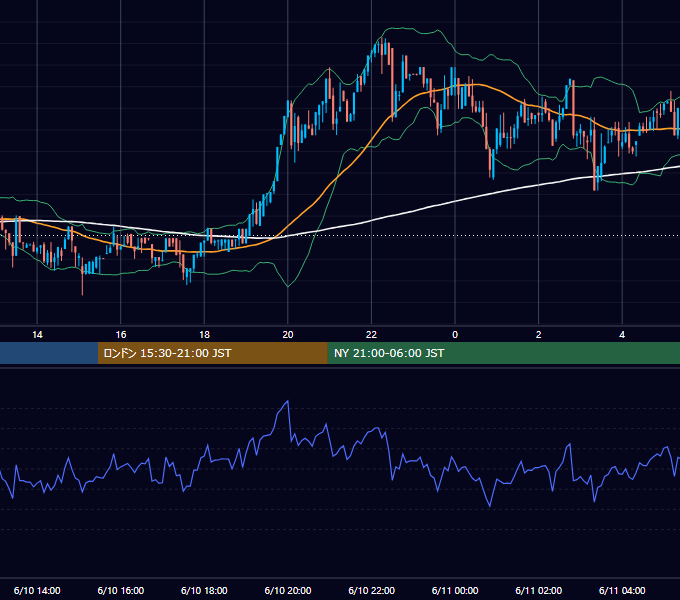The image size is (680, 600).
Task: Click the ロンドン 15:30-21:00 JST session bar
Action: (x=212, y=353)
